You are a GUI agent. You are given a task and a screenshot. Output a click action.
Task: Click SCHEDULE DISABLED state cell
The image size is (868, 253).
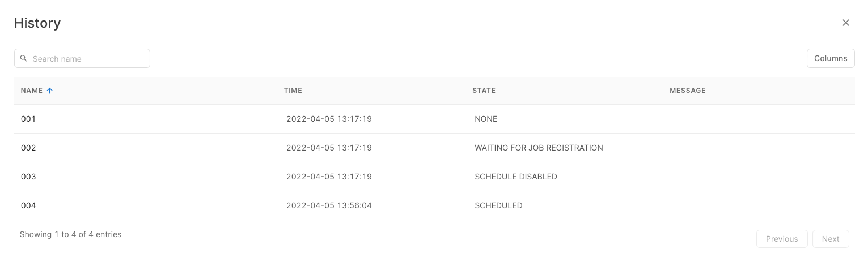516,177
